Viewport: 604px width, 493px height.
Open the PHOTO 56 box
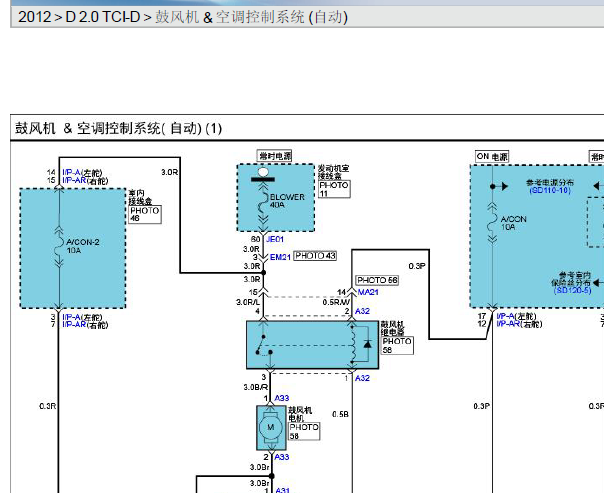(377, 280)
